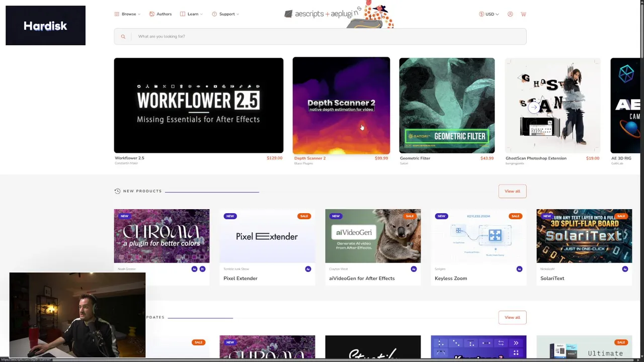This screenshot has width=644, height=362.
Task: Click the SALE badge on Pixel Extender
Action: [304, 216]
